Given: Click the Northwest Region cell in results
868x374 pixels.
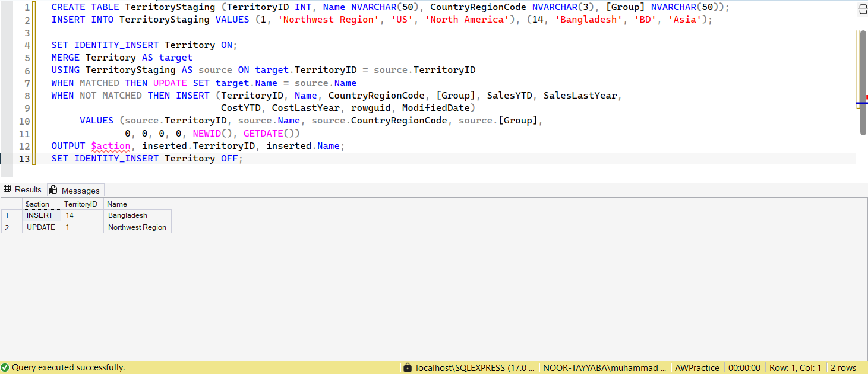Looking at the screenshot, I should 138,227.
